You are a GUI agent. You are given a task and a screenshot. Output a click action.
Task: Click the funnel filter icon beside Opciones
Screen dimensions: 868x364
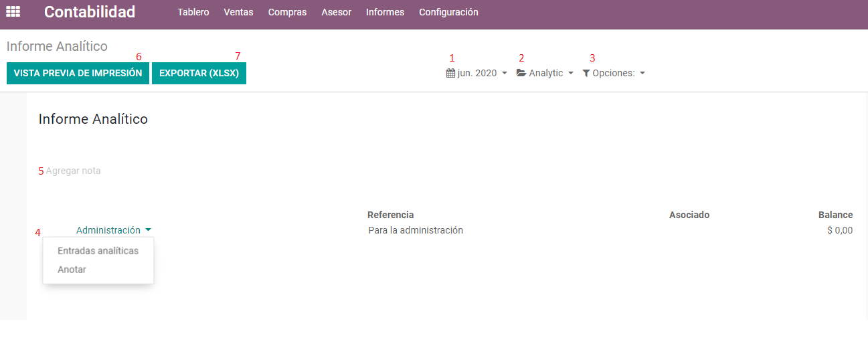586,73
